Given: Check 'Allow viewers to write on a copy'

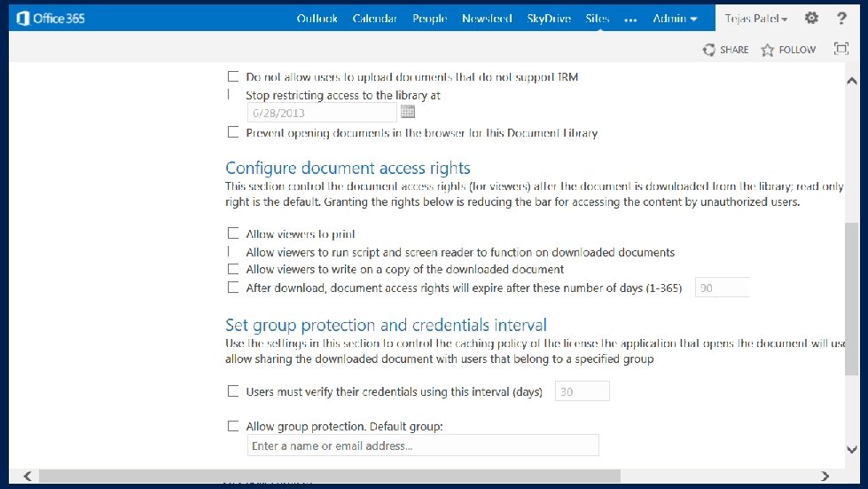Looking at the screenshot, I should (233, 269).
